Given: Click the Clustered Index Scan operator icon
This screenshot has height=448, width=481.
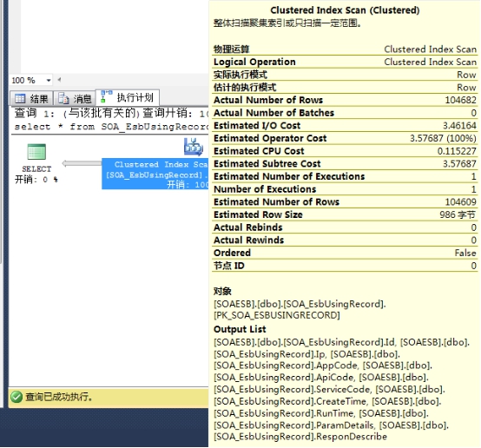Looking at the screenshot, I should (x=194, y=147).
